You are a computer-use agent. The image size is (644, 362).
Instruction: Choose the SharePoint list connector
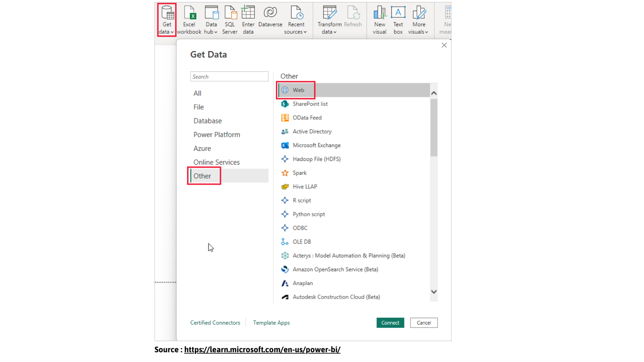[x=353, y=104]
